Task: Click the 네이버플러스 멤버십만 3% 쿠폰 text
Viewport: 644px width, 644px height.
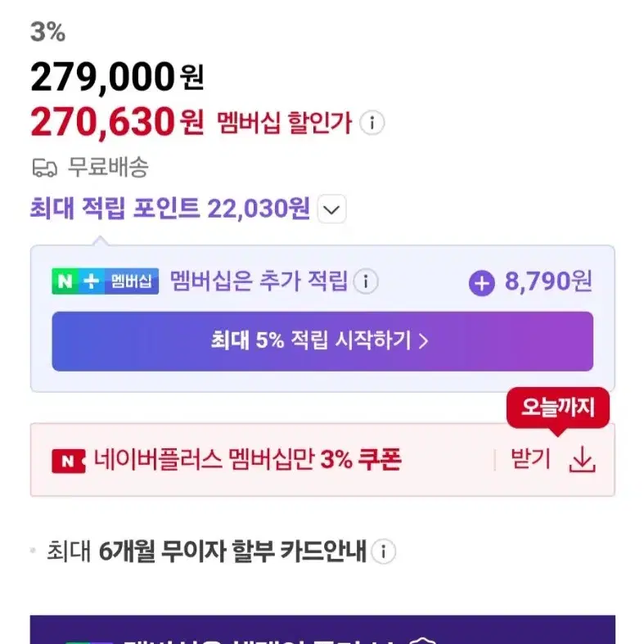Action: pos(247,459)
